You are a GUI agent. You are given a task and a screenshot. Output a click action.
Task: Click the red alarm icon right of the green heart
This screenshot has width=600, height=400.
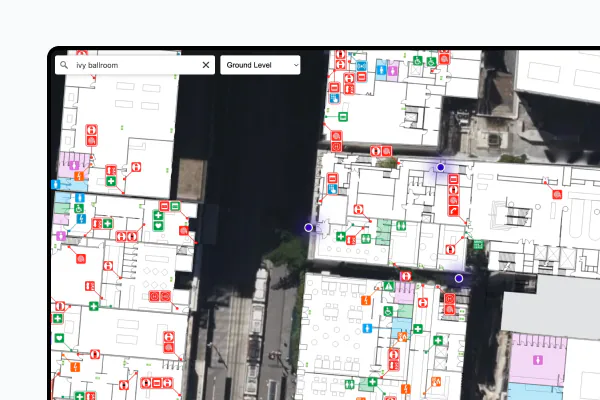[184, 230]
